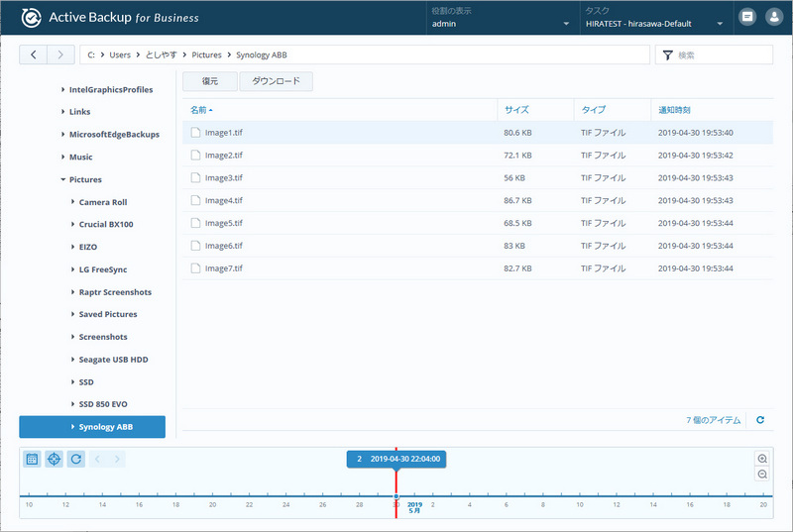Click the Image6.tif file name
This screenshot has width=793, height=532.
[224, 246]
